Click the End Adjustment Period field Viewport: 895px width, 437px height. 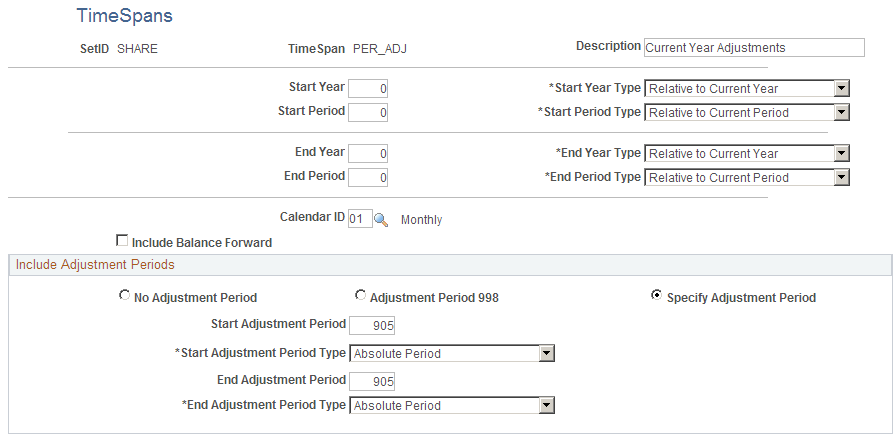(x=372, y=381)
